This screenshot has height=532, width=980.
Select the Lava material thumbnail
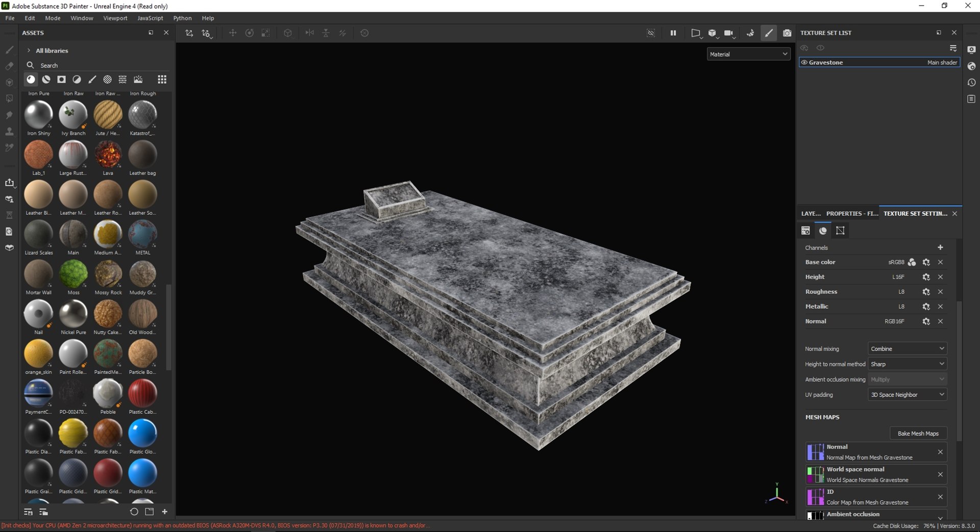tap(108, 155)
